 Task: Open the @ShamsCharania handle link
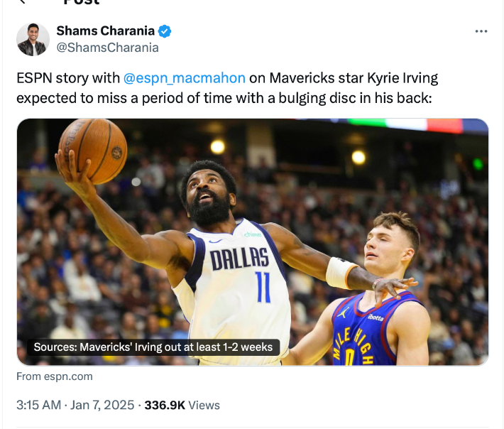107,48
